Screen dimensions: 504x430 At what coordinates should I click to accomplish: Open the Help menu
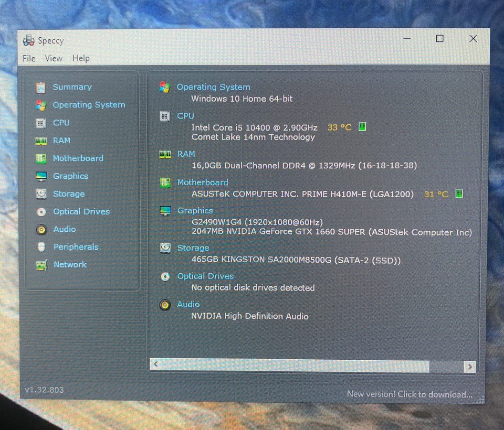81,58
